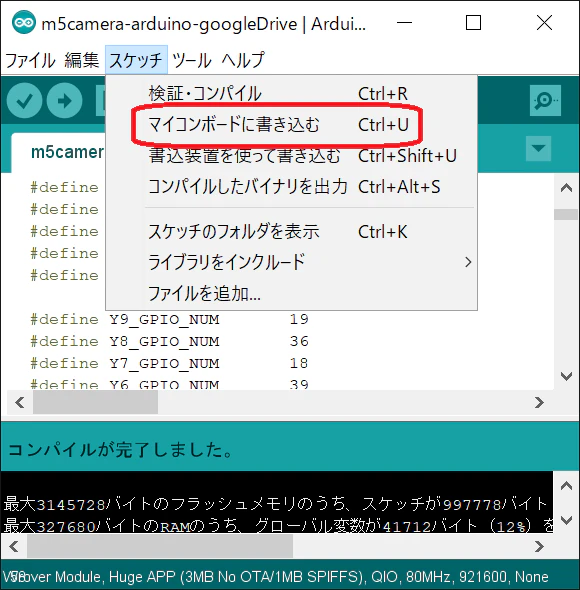580x590 pixels.
Task: Click console horizontal scrollbar right arrow
Action: pos(539,546)
